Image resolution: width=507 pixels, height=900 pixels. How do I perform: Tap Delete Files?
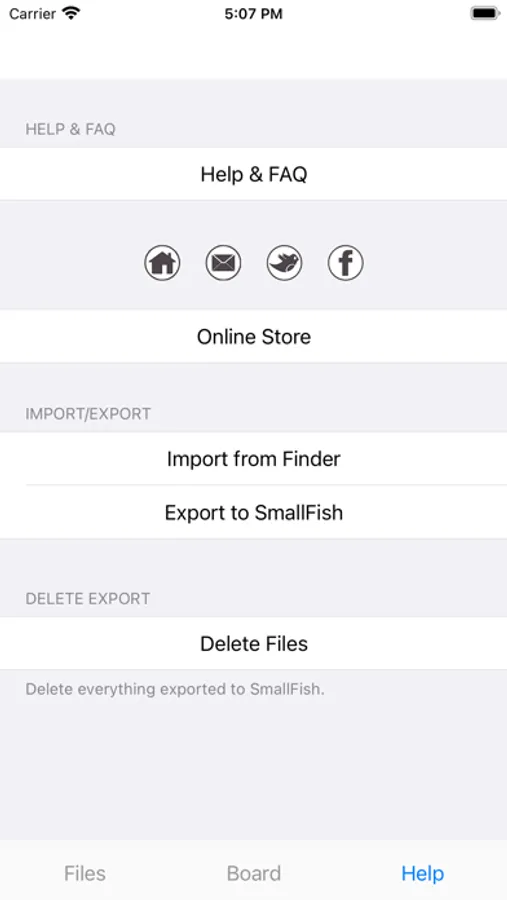click(253, 643)
